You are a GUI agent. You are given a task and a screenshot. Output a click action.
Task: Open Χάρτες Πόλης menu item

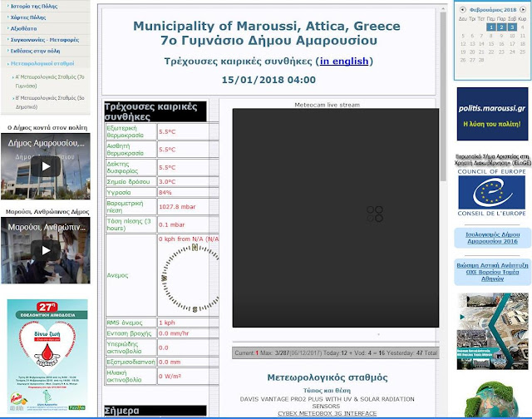point(28,17)
